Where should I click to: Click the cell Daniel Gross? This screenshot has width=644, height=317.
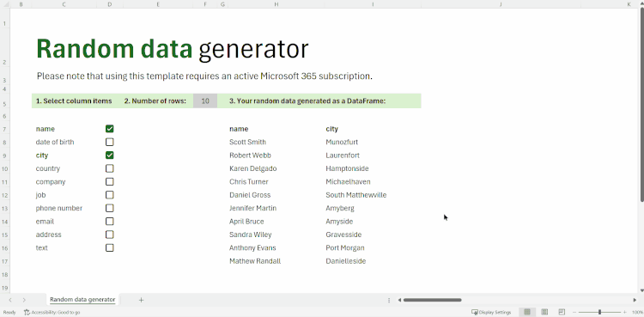(250, 195)
